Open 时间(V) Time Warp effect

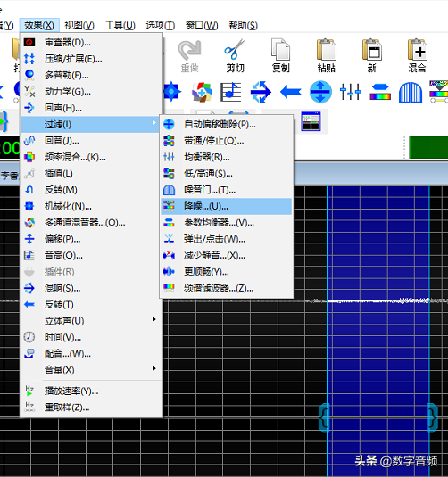coord(91,337)
